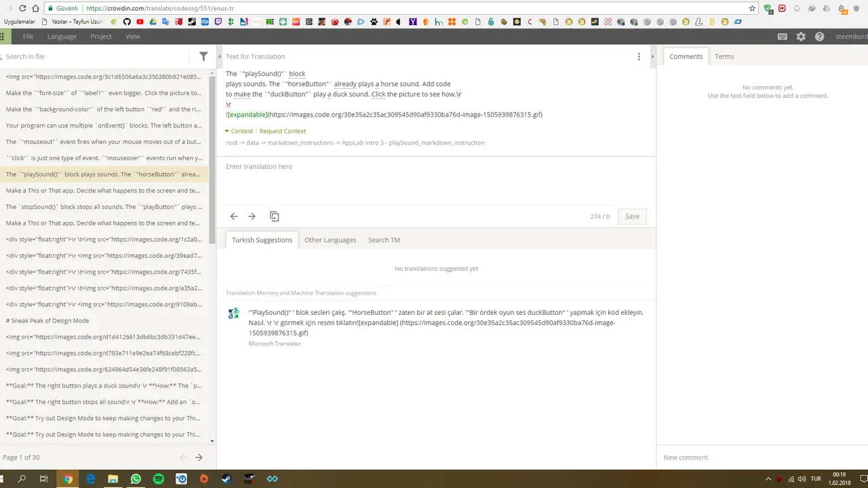The width and height of the screenshot is (868, 488).
Task: Open File Explorer from the taskbar
Action: pos(113,478)
